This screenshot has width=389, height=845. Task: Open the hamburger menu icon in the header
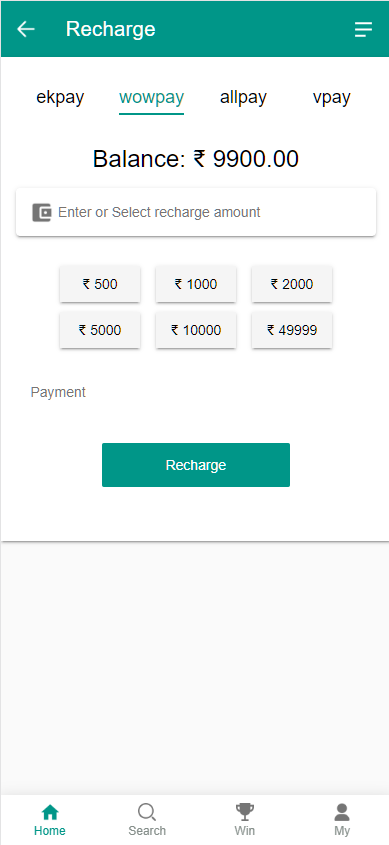point(363,29)
